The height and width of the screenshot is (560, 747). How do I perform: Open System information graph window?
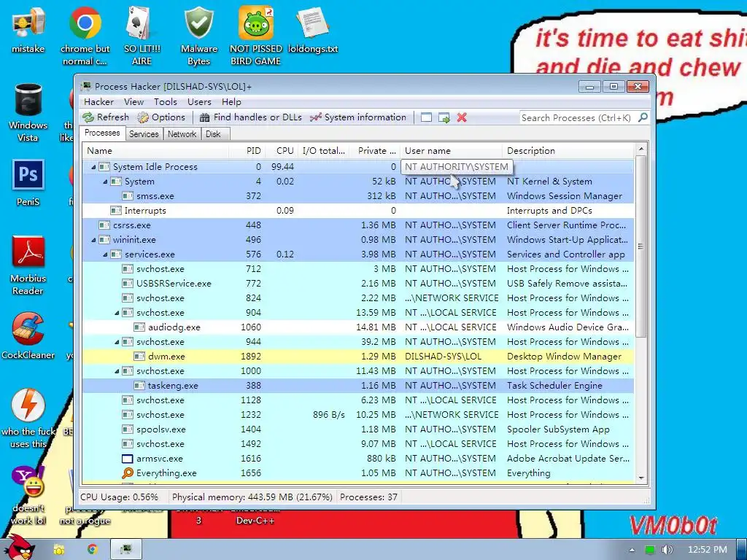pos(358,117)
